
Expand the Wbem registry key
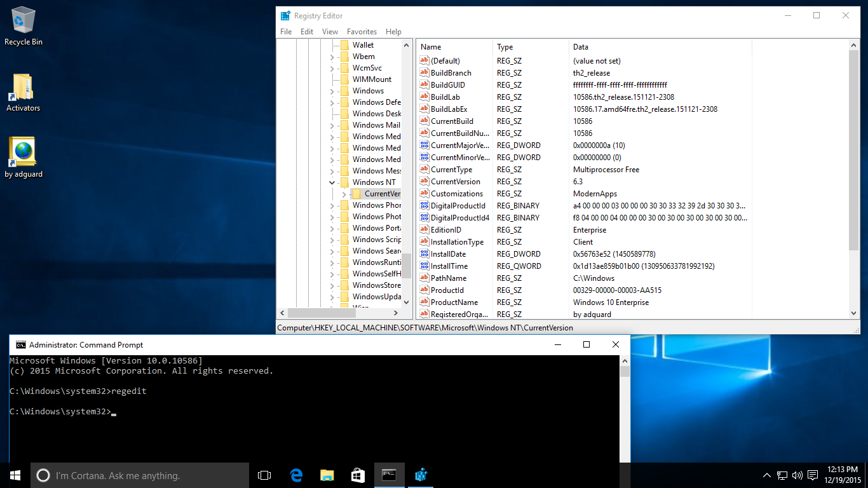332,57
